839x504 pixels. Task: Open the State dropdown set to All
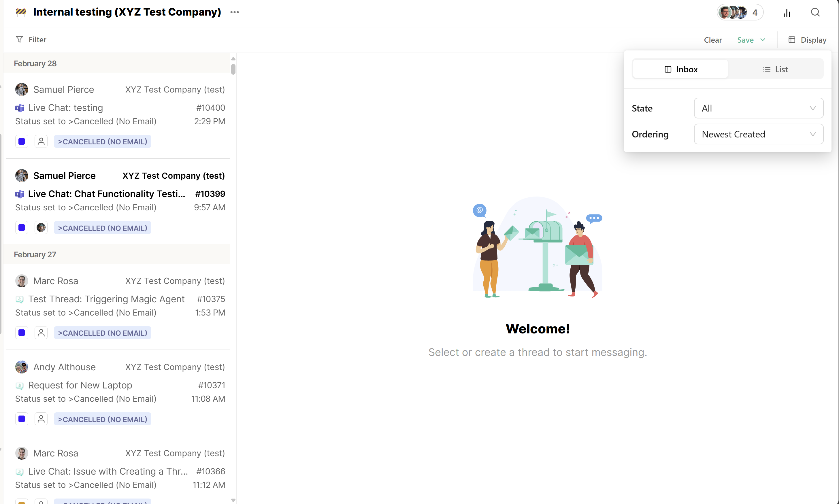[x=759, y=108]
